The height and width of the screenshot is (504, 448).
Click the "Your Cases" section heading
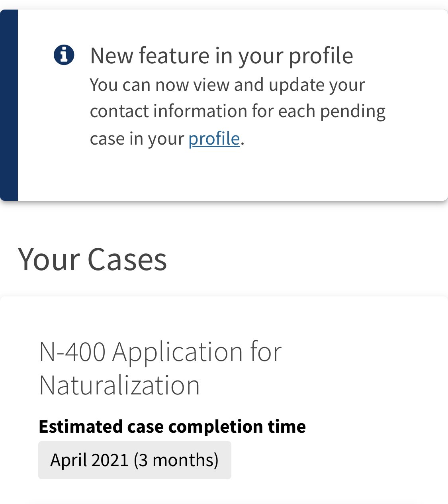click(x=92, y=259)
